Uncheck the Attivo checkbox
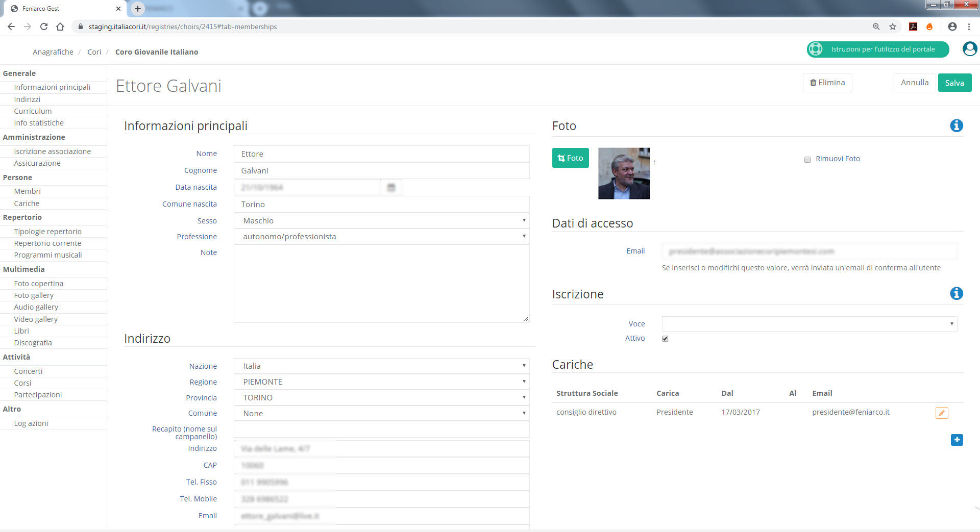Viewport: 980px width, 532px height. [x=665, y=339]
